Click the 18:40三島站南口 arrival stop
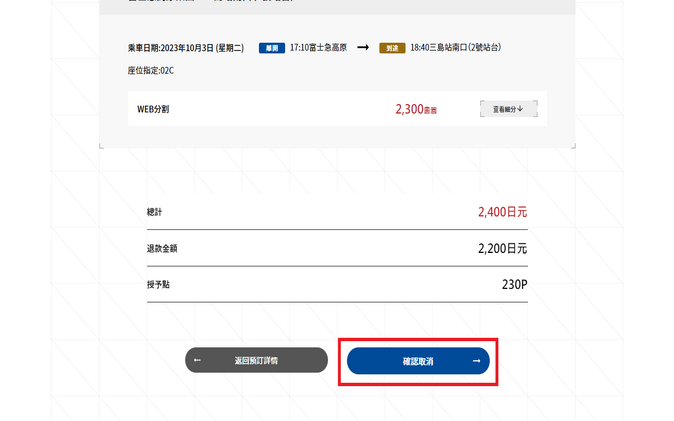 tap(453, 48)
